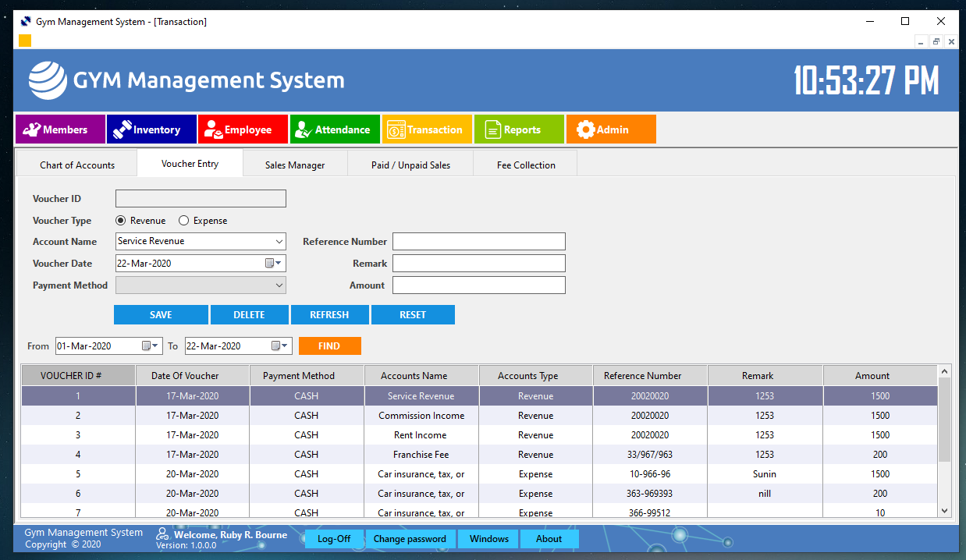The image size is (966, 560).
Task: Open the Voucher Date calendar icon
Action: 269,263
